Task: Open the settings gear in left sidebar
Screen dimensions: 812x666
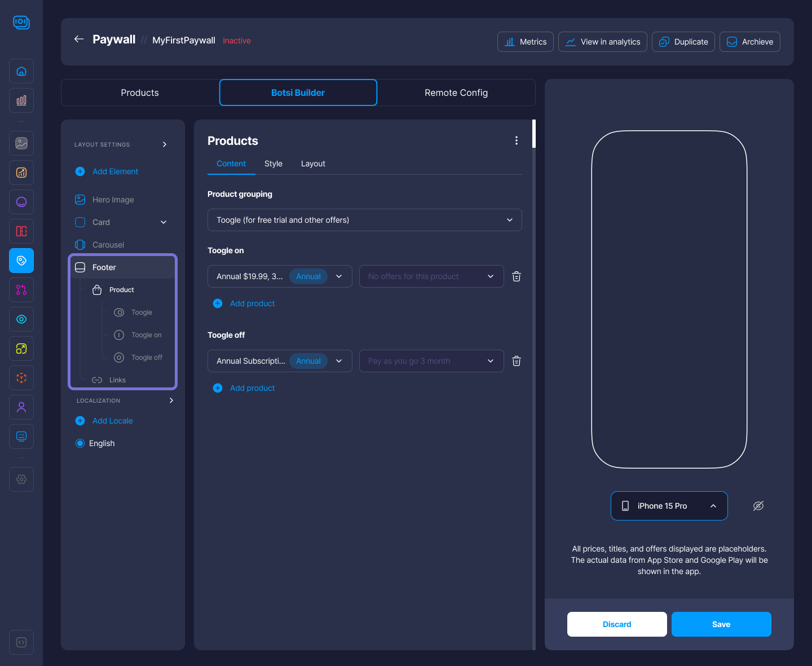Action: pyautogui.click(x=21, y=479)
